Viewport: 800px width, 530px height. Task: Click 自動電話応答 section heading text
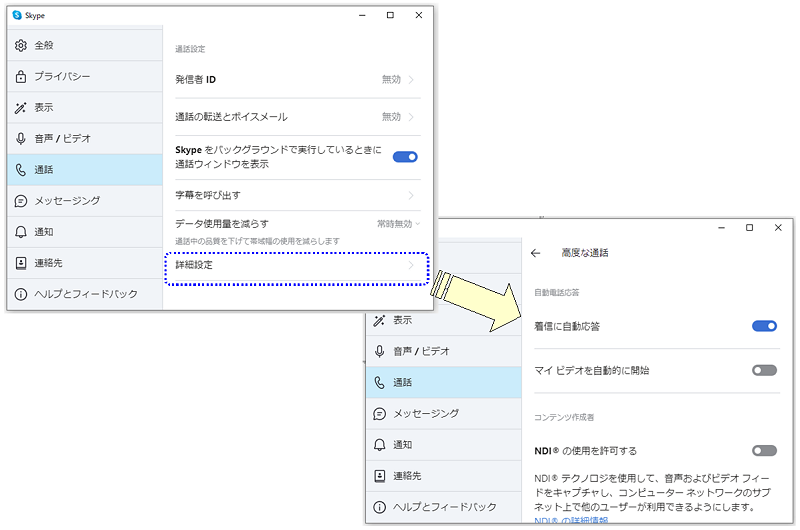click(x=557, y=293)
